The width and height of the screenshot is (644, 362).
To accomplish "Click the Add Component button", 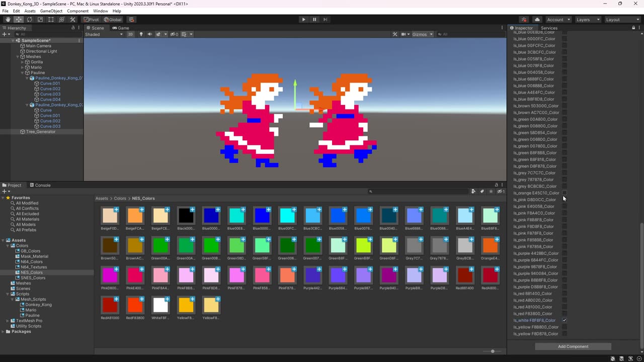I will pos(573,346).
